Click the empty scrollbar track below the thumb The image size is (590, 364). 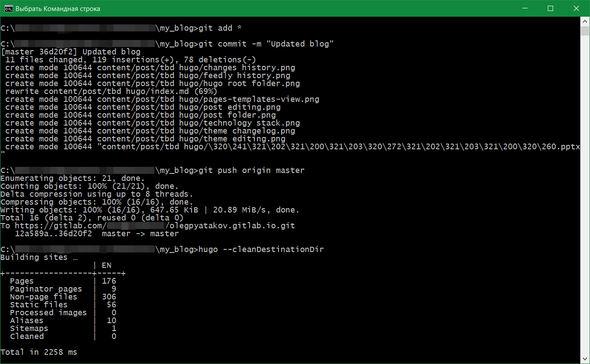[x=585, y=198]
